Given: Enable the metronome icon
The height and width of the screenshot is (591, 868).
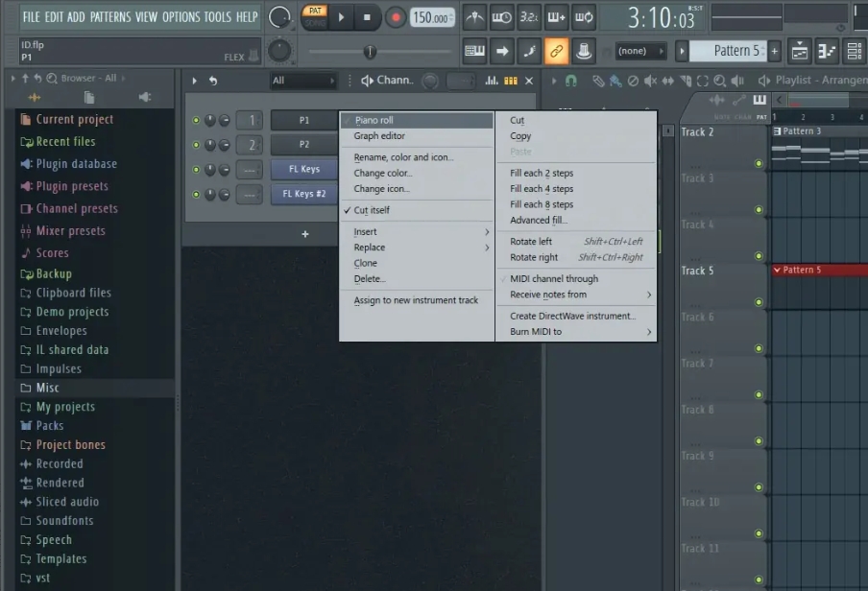Looking at the screenshot, I should coord(473,16).
